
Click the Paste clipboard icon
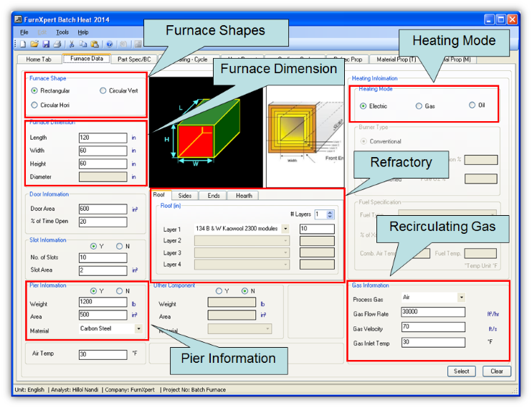click(95, 44)
